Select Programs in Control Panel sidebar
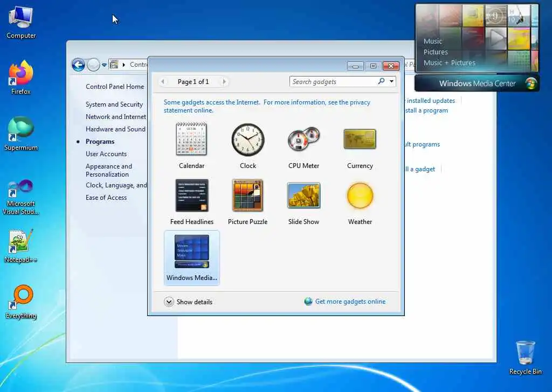Viewport: 552px width, 392px height. coord(100,141)
